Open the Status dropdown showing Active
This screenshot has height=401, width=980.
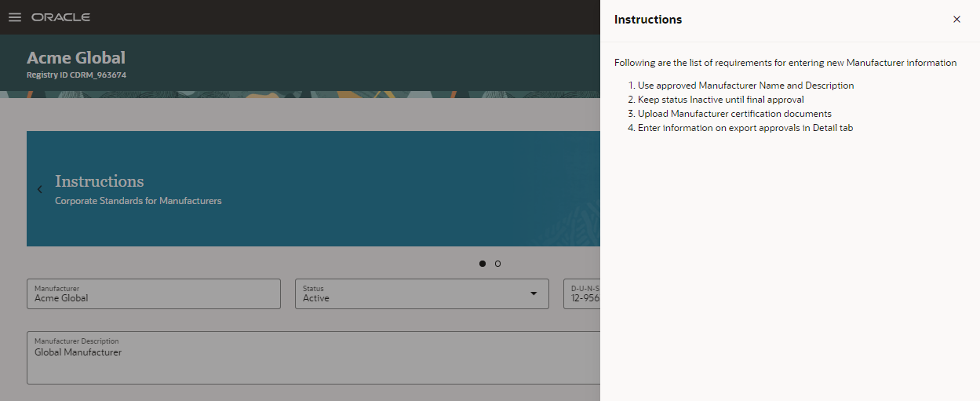421,293
